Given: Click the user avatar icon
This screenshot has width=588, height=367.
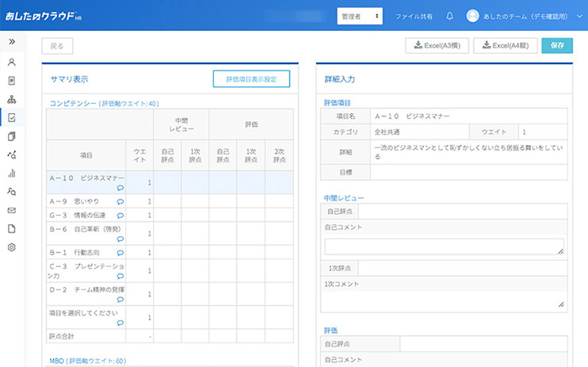Looking at the screenshot, I should click(x=472, y=16).
